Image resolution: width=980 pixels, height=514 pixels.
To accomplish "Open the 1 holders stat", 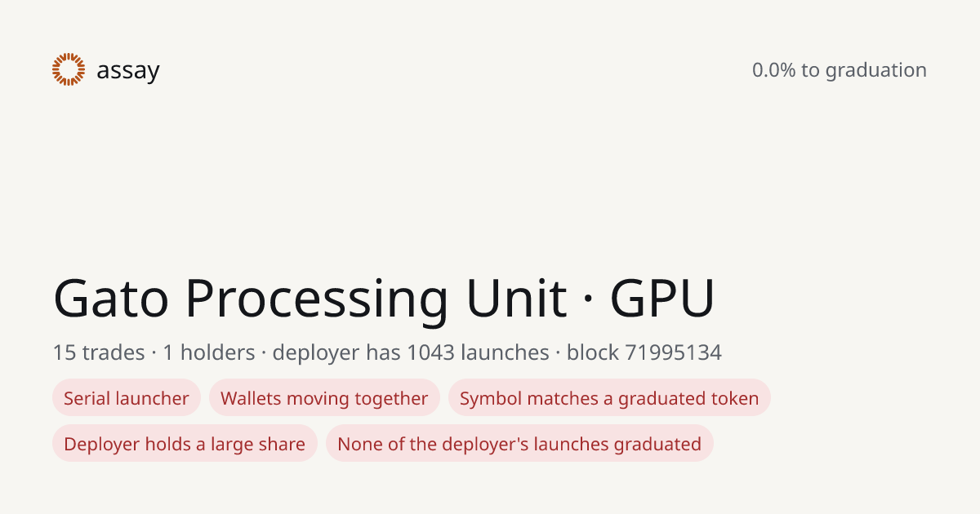I will [x=209, y=352].
